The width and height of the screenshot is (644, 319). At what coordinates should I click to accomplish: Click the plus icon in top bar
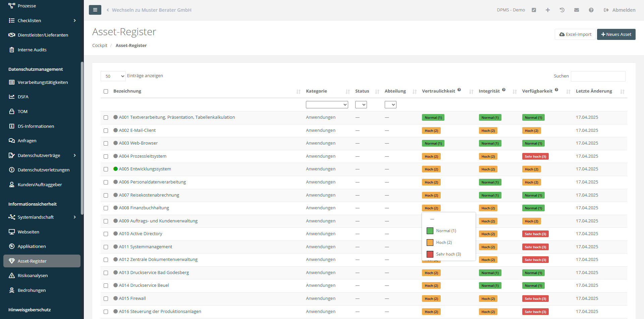click(x=548, y=10)
